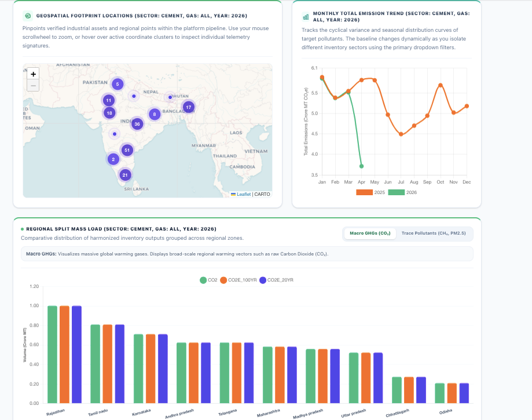Zoom out the map with minus button
The image size is (532, 420).
tap(33, 86)
